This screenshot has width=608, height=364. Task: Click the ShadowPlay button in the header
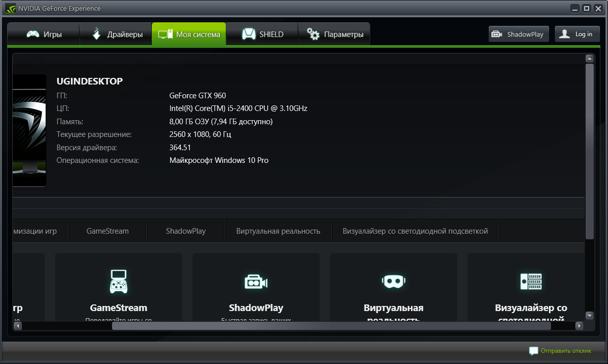[x=518, y=34]
